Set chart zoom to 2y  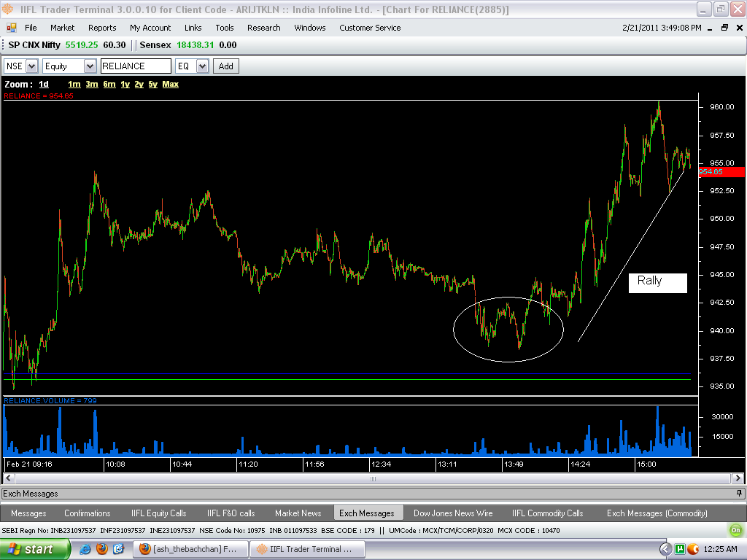pos(139,85)
